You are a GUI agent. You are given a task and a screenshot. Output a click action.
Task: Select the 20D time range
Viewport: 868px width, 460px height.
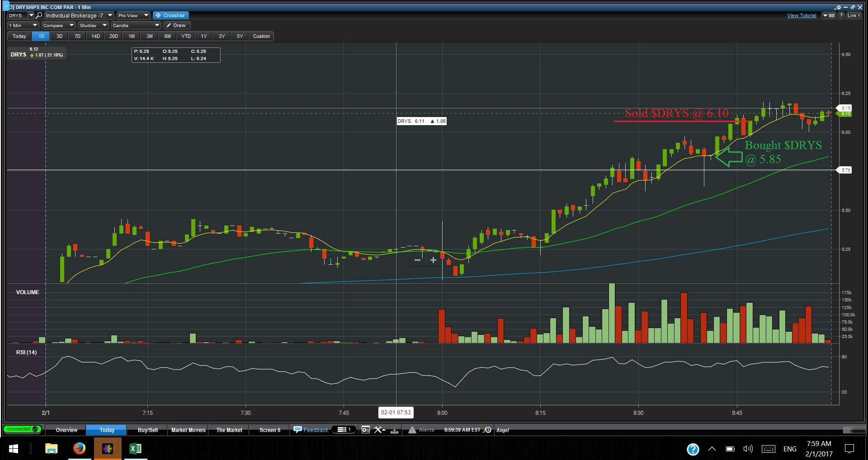point(113,36)
